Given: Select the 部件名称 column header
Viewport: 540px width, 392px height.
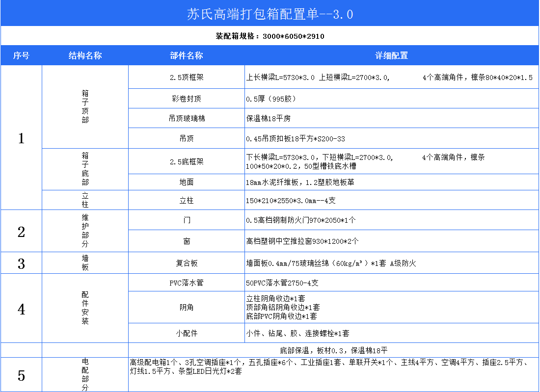Looking at the screenshot, I should (x=187, y=55).
